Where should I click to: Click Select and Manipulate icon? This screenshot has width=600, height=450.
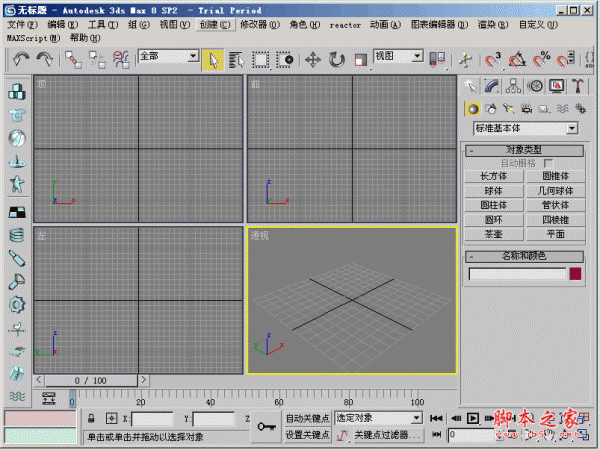tap(466, 60)
